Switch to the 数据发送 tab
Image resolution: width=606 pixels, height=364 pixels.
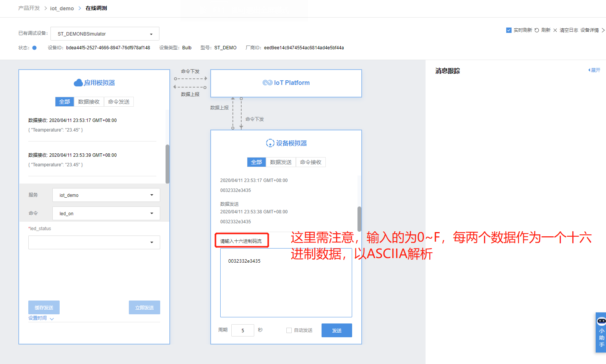click(281, 162)
